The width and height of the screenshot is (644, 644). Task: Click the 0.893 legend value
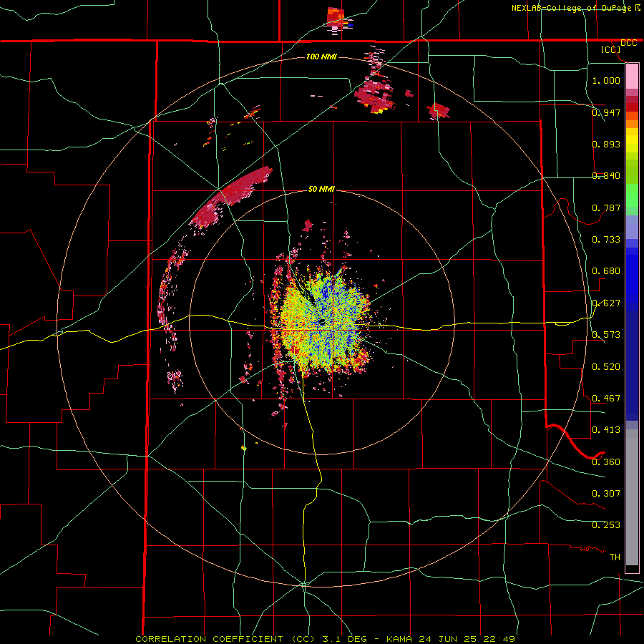coord(606,144)
